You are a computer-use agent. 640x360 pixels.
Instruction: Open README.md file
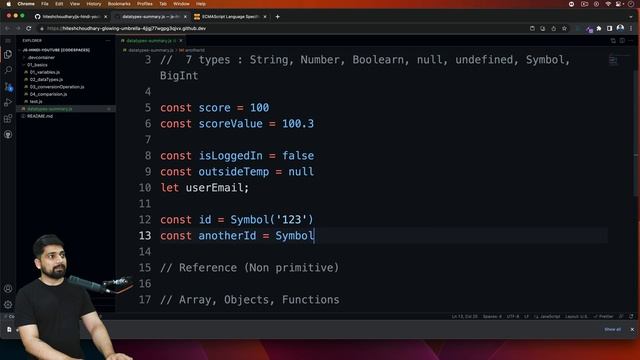(40, 116)
